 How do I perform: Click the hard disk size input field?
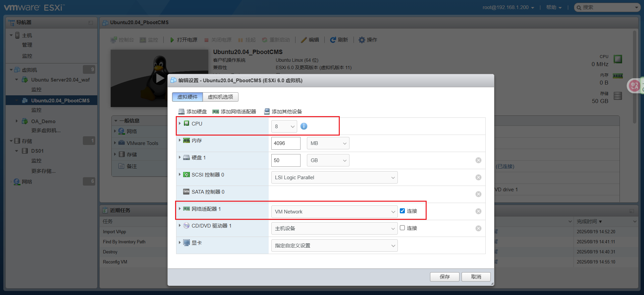(286, 160)
